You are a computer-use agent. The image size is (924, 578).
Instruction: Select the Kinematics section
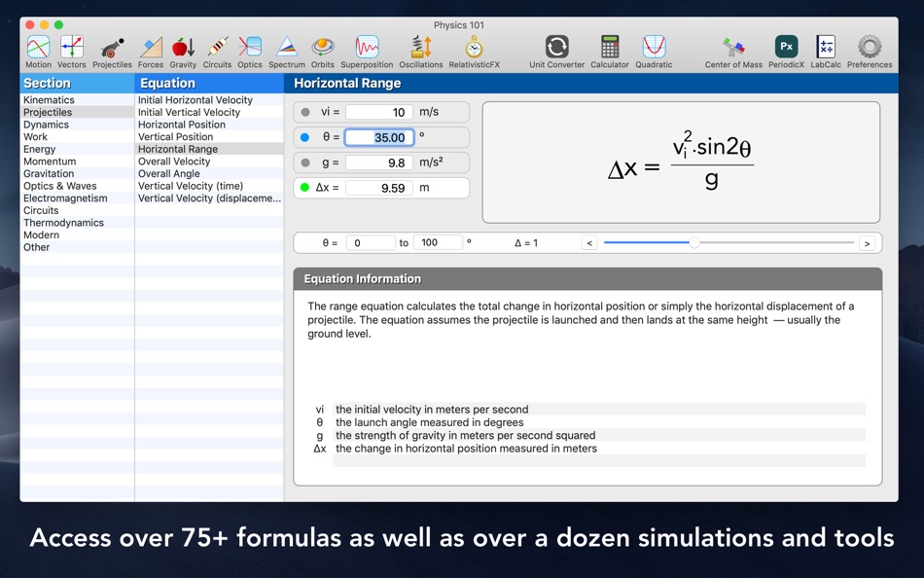pos(77,99)
